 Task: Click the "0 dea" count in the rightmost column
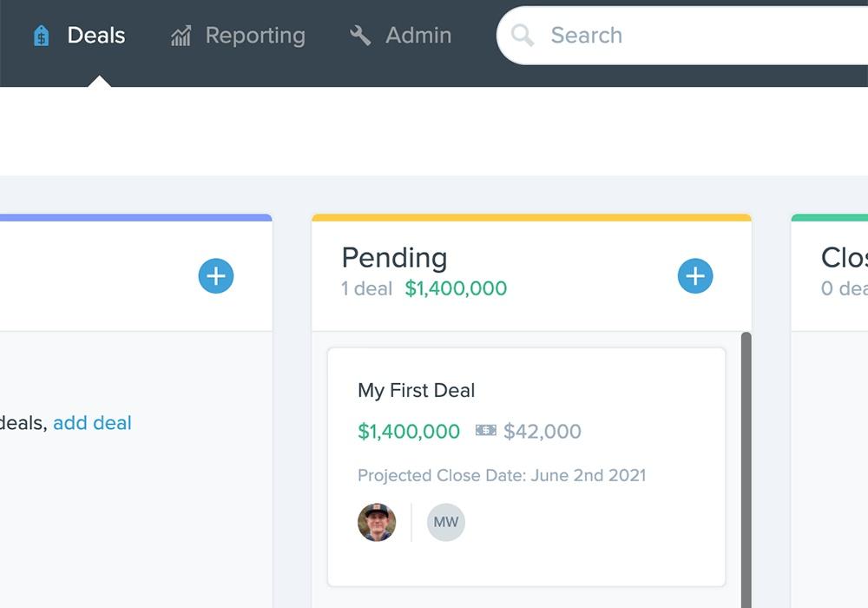845,288
